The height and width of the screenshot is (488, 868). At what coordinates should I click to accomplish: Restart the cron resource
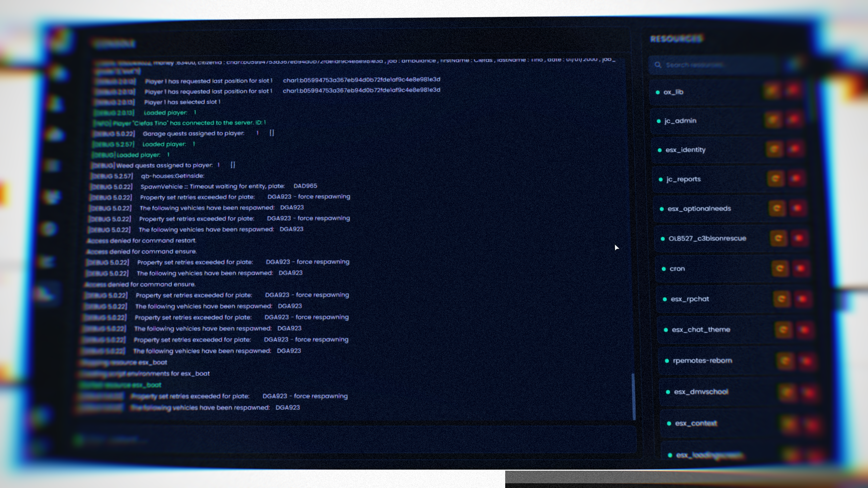(x=780, y=268)
